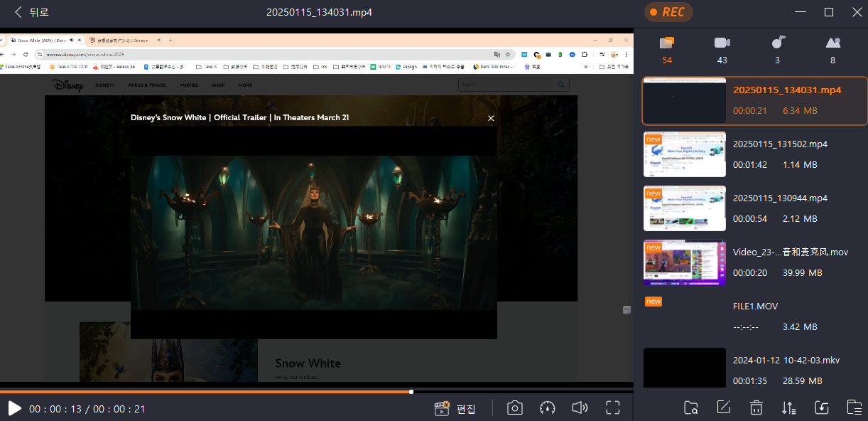868x421 pixels.
Task: Click the import file icon
Action: coord(821,407)
